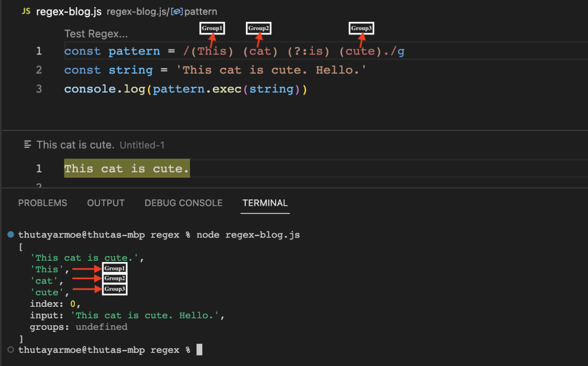The width and height of the screenshot is (588, 366).
Task: Click the terminal cursor block at the prompt
Action: 198,349
